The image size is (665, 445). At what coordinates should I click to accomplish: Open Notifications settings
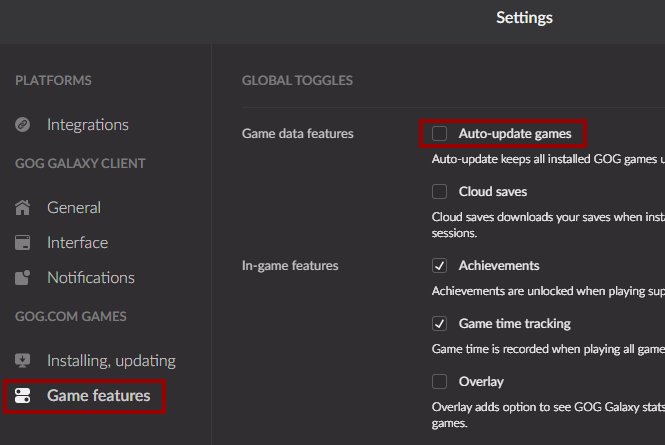coord(91,278)
